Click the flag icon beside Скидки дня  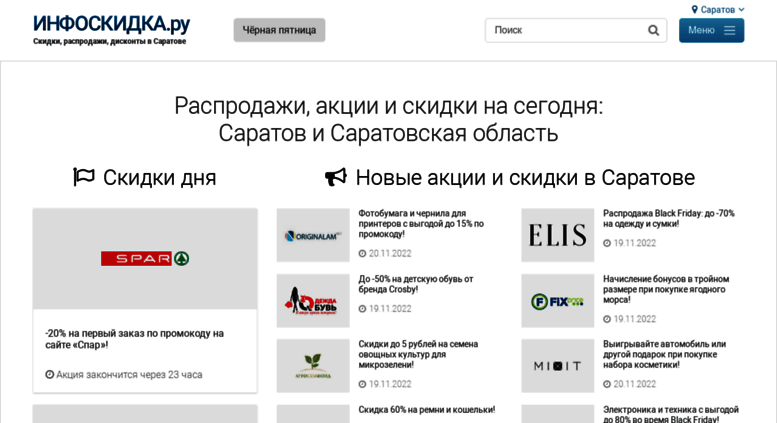tap(84, 177)
